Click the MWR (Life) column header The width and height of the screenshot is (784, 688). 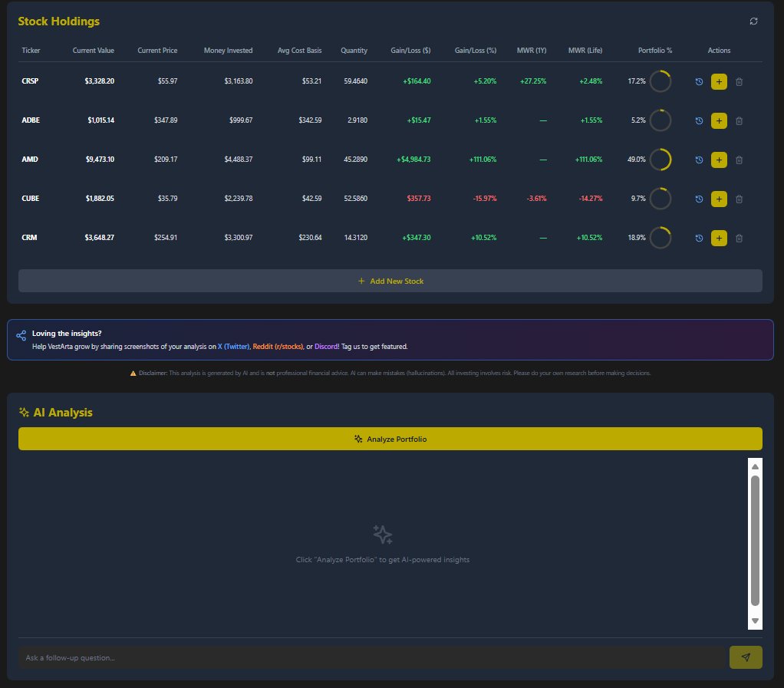pos(585,51)
